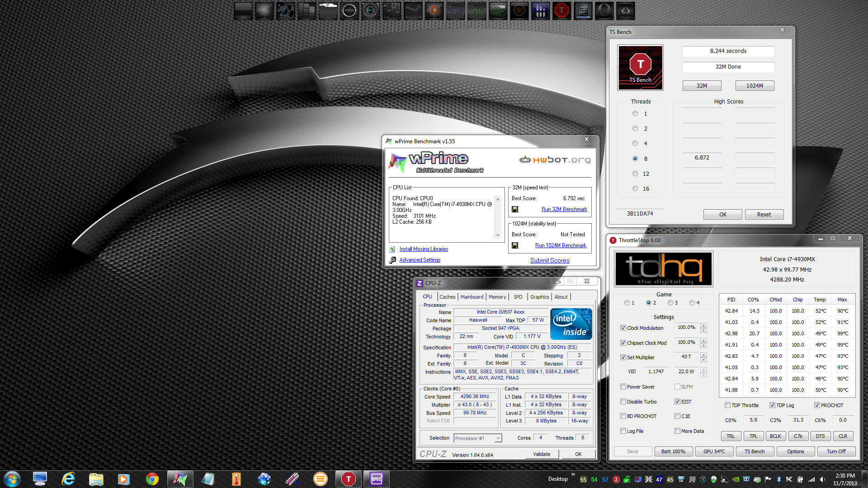
Task: Switch to CPU-Z taskbar button
Action: (376, 479)
